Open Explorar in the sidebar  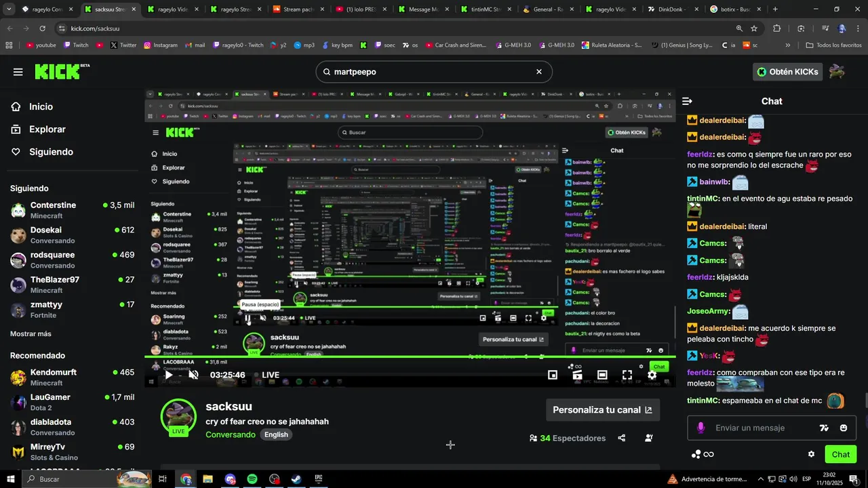click(x=47, y=129)
